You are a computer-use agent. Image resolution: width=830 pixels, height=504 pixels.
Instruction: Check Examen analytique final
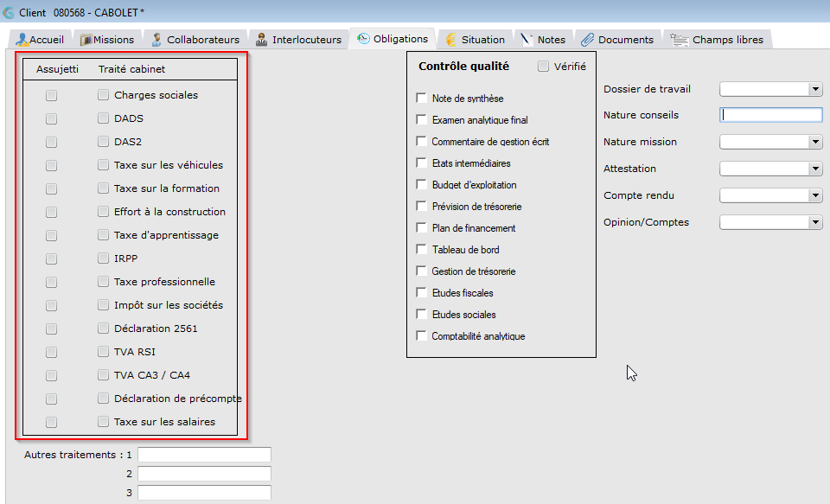point(421,119)
